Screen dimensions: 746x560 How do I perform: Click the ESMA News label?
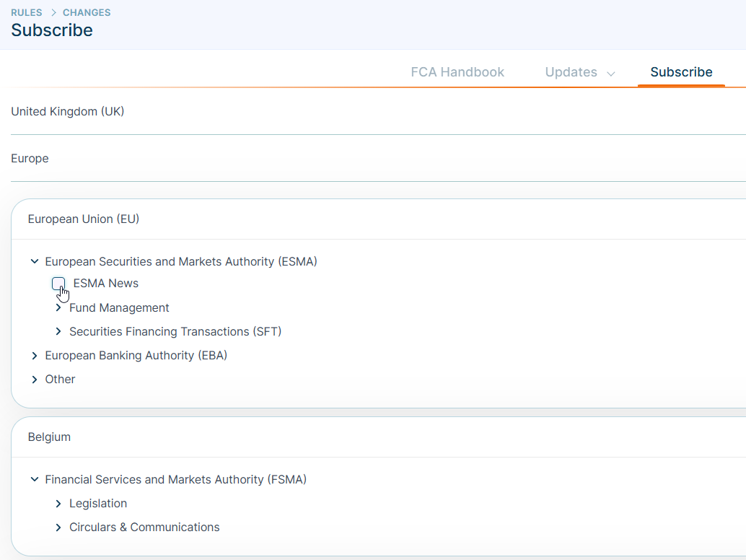tap(105, 283)
